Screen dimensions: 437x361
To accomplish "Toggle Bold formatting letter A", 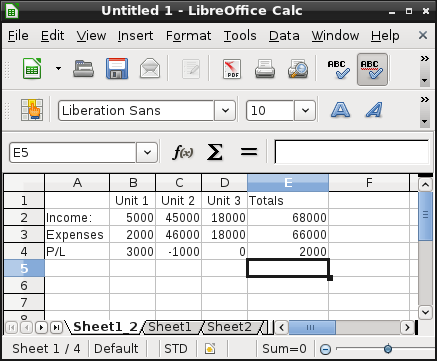I will click(340, 110).
